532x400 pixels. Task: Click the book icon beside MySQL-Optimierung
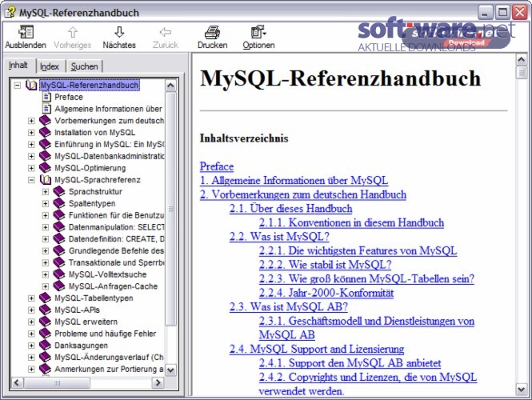click(45, 168)
